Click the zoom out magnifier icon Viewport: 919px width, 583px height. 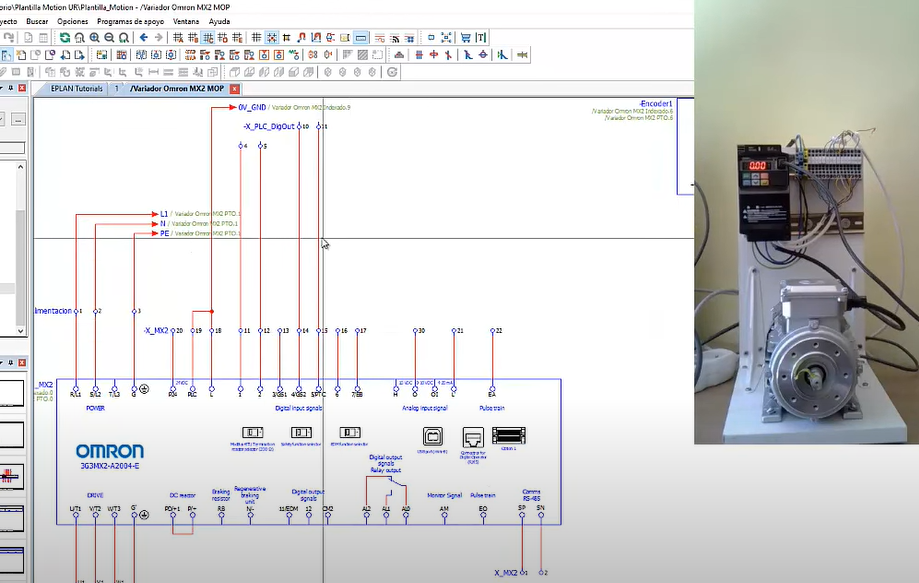(109, 38)
